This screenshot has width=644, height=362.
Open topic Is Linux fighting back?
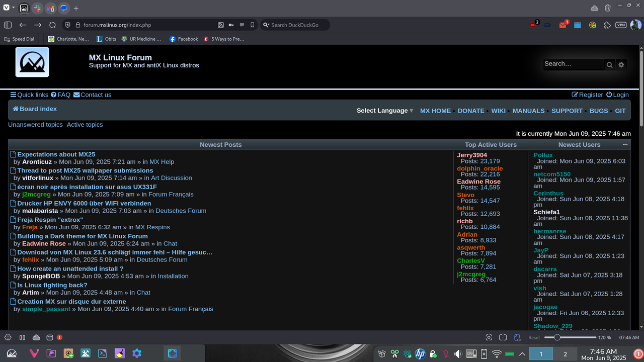tap(52, 285)
